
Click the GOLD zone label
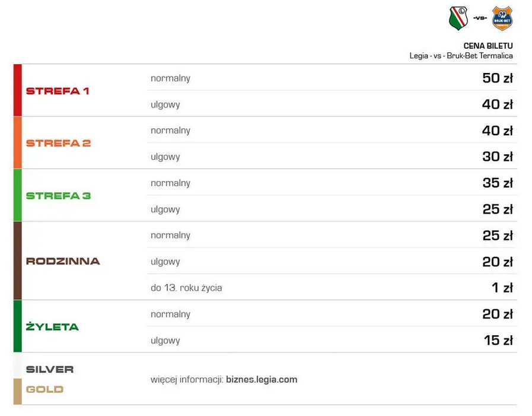tap(44, 389)
